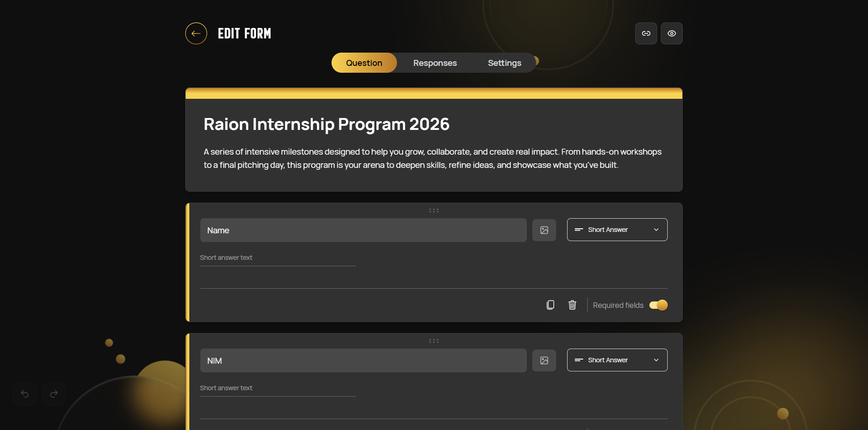Edit the NIM question title field
Screen dimensions: 868x430
coord(364,360)
